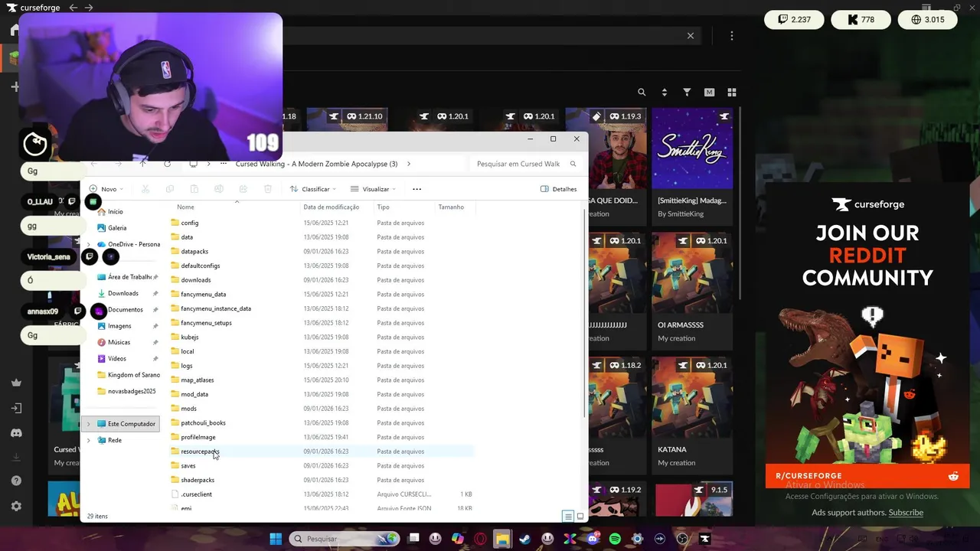
Task: Click Explorer delete trash icon
Action: point(267,189)
